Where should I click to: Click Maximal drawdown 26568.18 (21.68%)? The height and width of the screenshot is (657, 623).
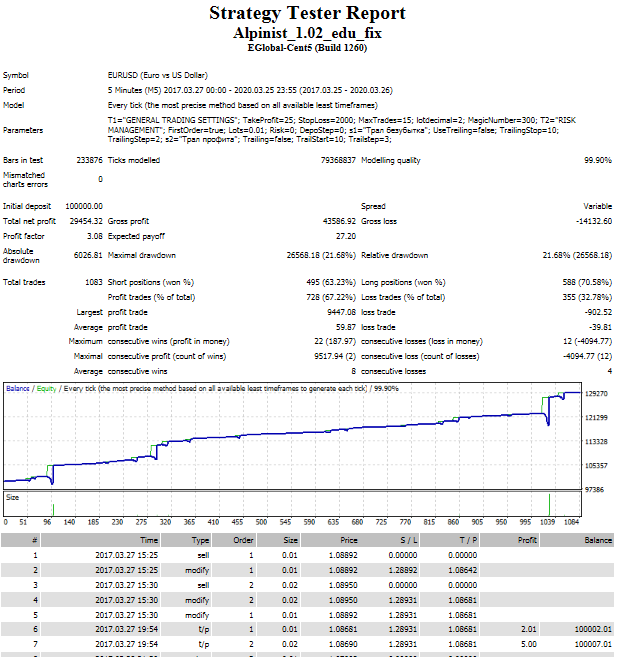[321, 256]
